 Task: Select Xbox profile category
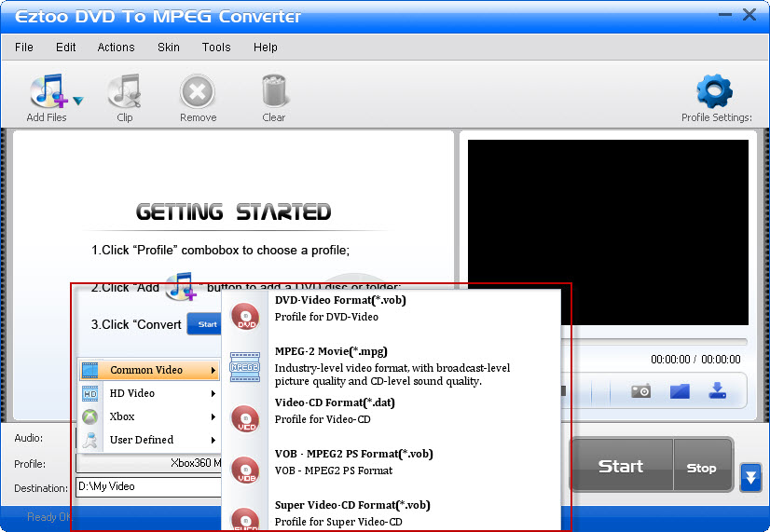tap(149, 416)
